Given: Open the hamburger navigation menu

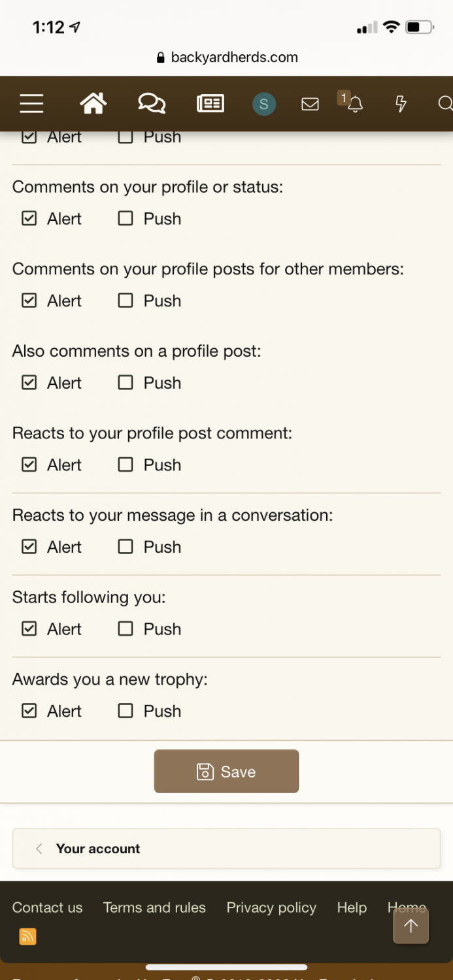Looking at the screenshot, I should (x=31, y=103).
